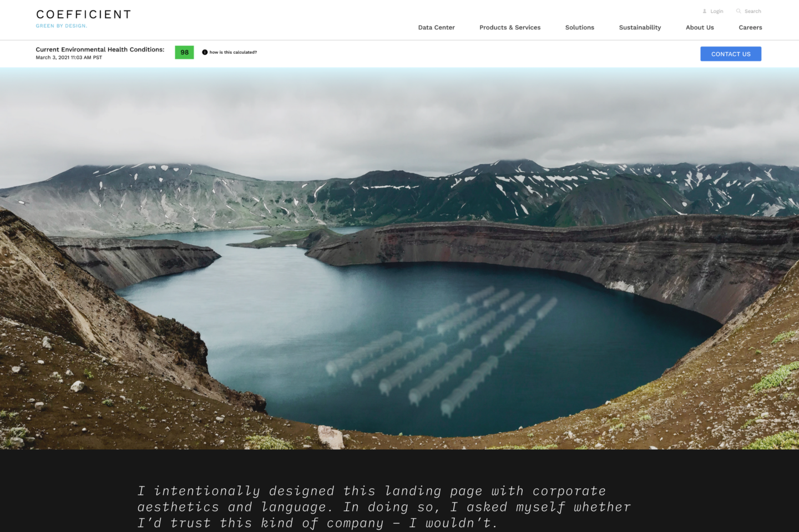The image size is (799, 532).
Task: Click the COEFFICIENT logo
Action: point(84,14)
